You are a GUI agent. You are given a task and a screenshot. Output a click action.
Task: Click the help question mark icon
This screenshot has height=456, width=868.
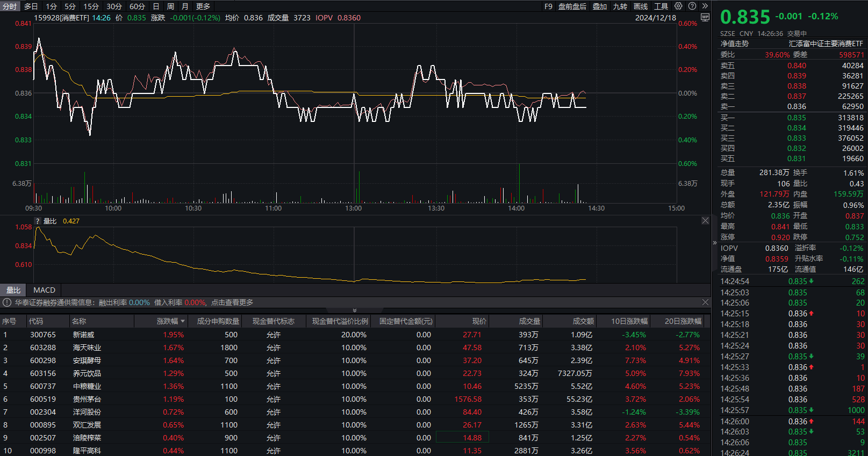pos(692,6)
